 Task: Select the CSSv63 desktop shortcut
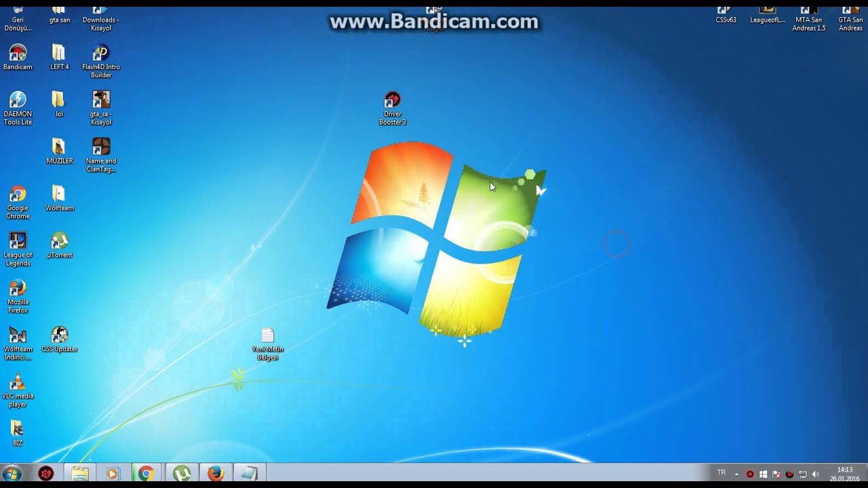click(x=726, y=15)
